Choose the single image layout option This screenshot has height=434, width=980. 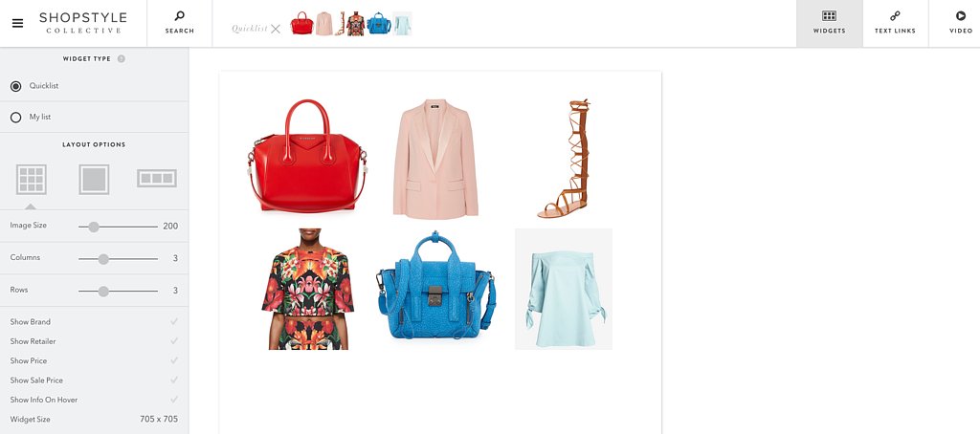(x=94, y=179)
